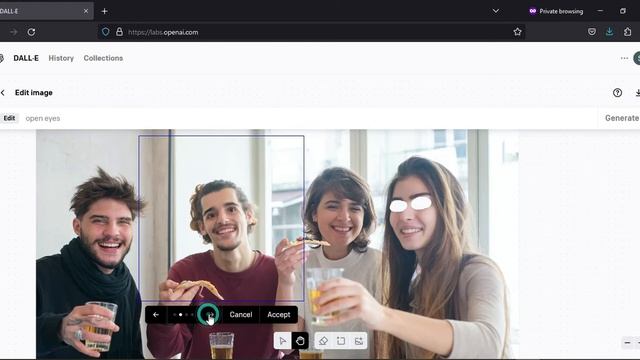Open the three-dots menu in DALL-E header
This screenshot has width=640, height=360.
click(624, 58)
